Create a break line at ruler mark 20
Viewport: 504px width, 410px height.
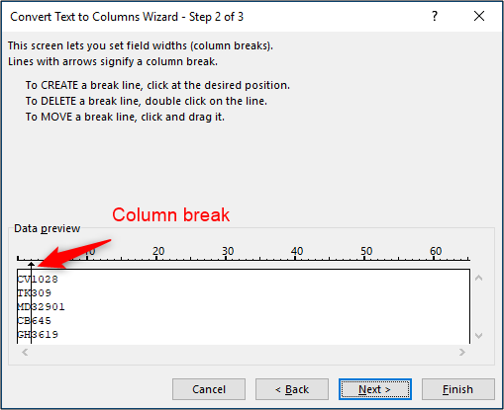(156, 258)
